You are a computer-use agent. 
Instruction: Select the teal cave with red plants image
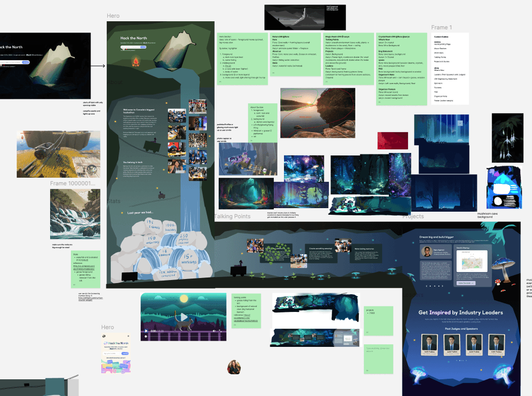(x=246, y=193)
